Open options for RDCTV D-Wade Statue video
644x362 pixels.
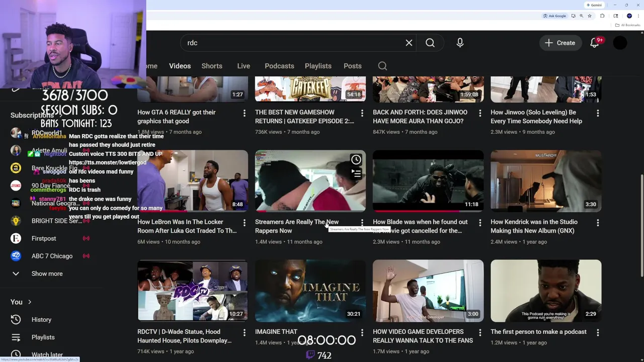pyautogui.click(x=245, y=333)
